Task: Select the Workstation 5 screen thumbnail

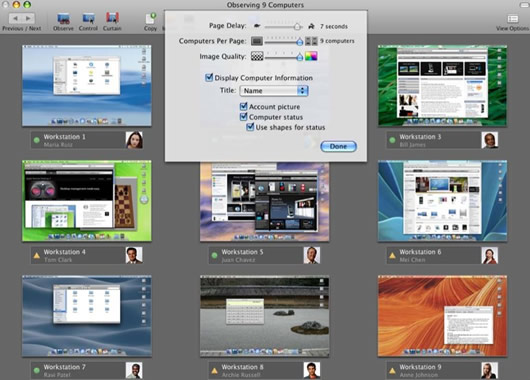Action: pyautogui.click(x=264, y=202)
